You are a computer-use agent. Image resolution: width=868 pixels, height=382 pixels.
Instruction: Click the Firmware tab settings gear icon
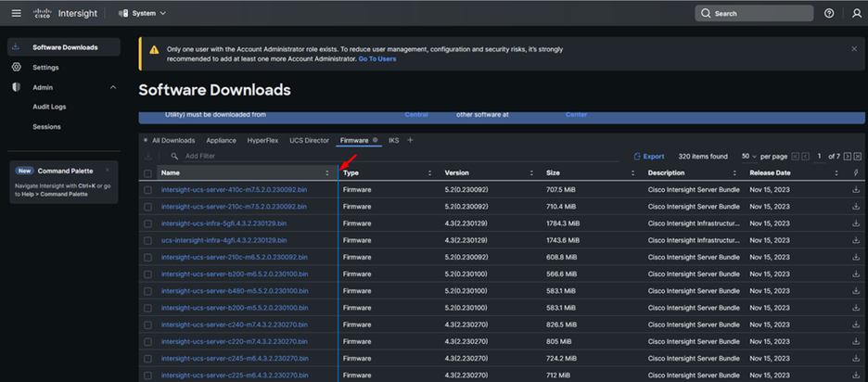coord(376,140)
